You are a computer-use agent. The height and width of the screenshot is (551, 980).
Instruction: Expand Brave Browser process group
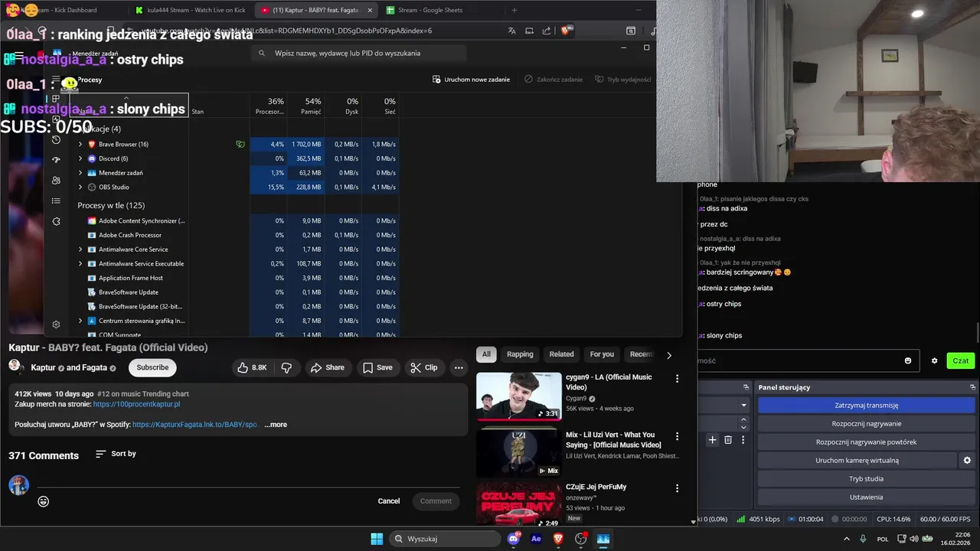80,144
